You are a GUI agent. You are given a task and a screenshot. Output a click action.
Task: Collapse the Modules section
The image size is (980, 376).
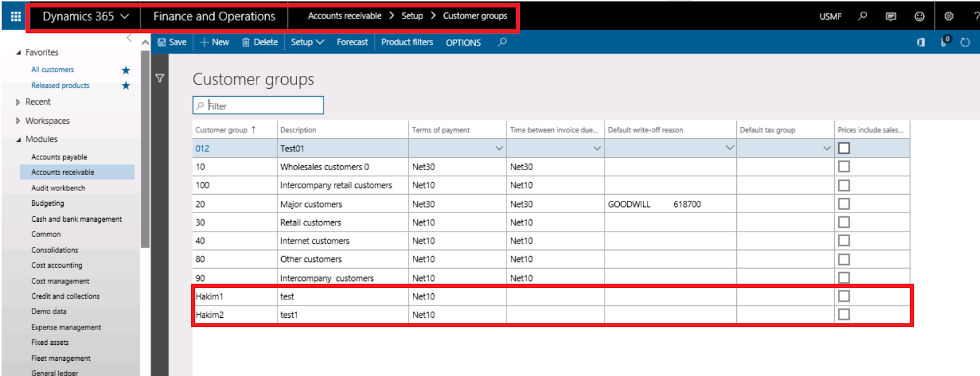pyautogui.click(x=18, y=140)
